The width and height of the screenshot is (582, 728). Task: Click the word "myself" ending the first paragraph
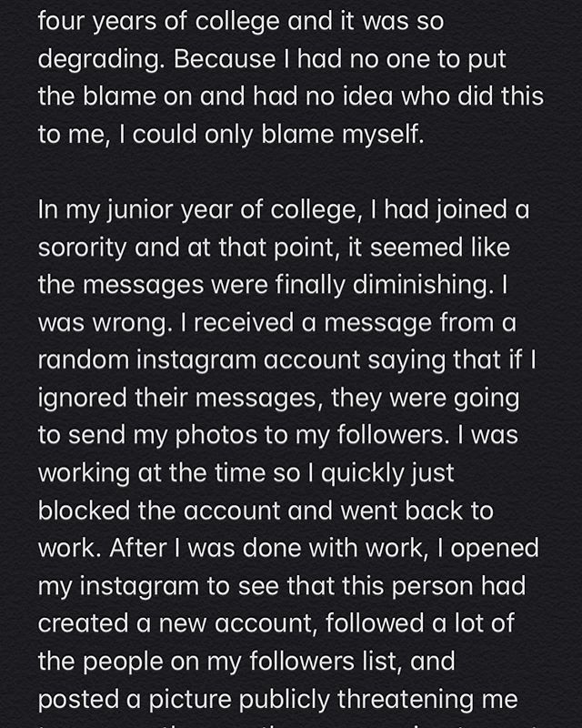pyautogui.click(x=392, y=133)
